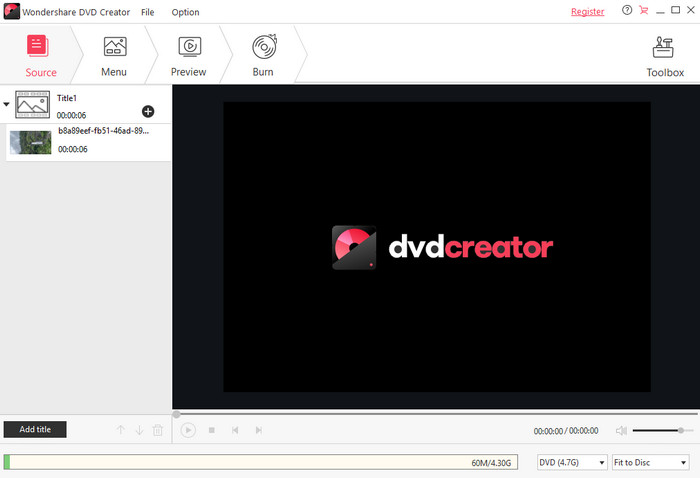
Task: Click the Wondershare DVD Creator app logo
Action: [x=11, y=11]
